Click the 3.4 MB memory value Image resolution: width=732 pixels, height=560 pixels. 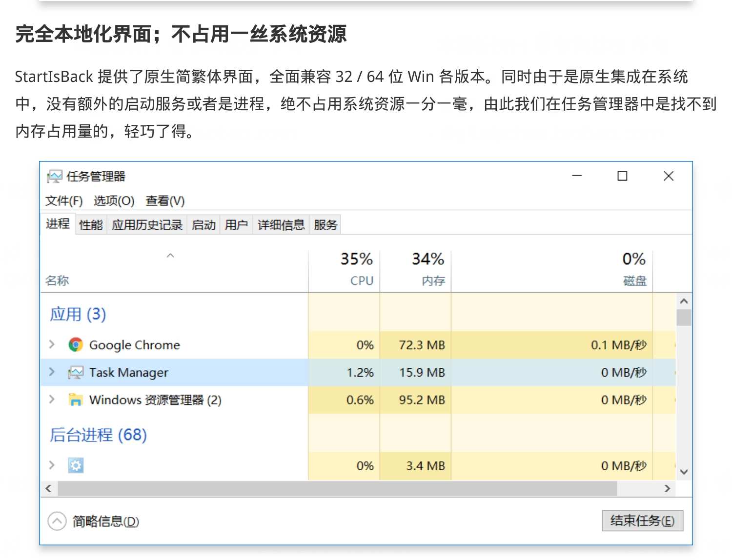[x=426, y=466]
